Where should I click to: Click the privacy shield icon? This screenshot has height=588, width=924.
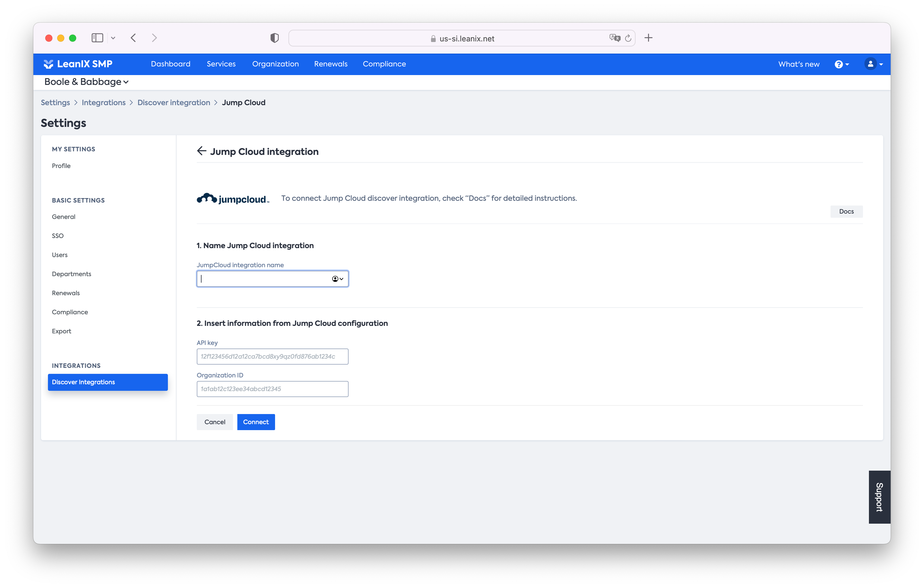[x=274, y=38]
